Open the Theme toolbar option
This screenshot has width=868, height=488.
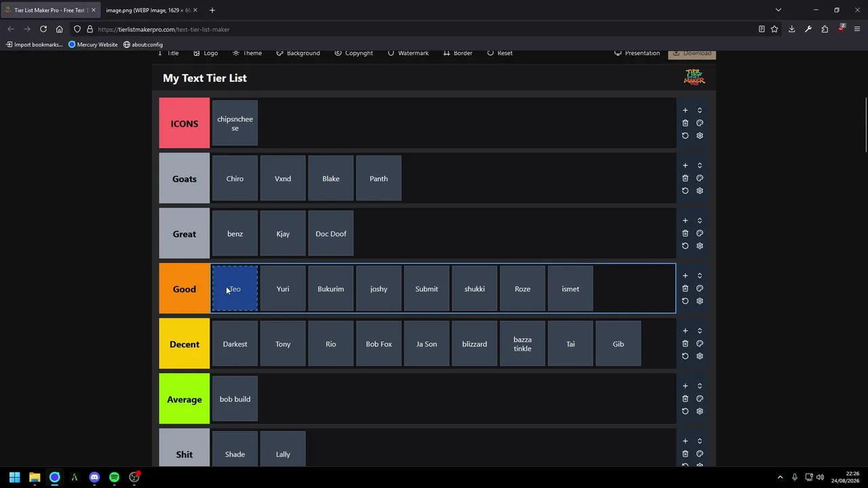(247, 53)
